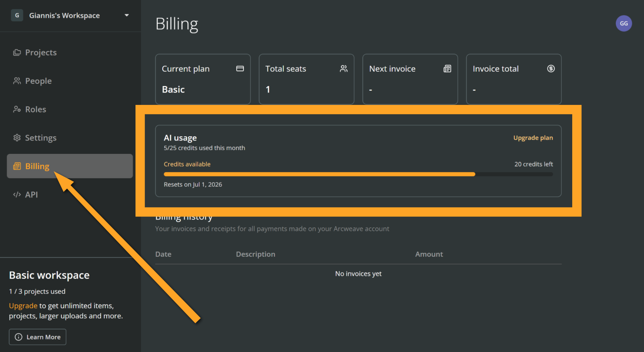This screenshot has width=644, height=352.
Task: Click the users icon in Total seats
Action: pos(343,69)
